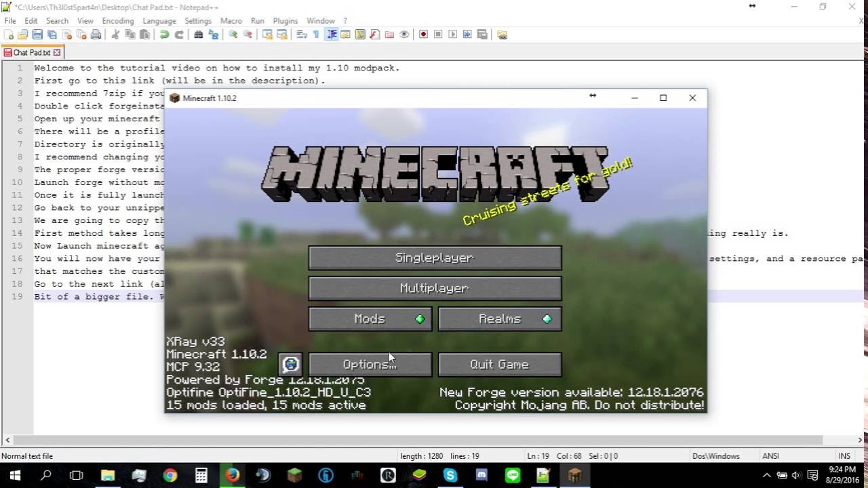Viewport: 868px width, 488px height.
Task: Click the Save All icon in Notepad++ toolbar
Action: (52, 35)
